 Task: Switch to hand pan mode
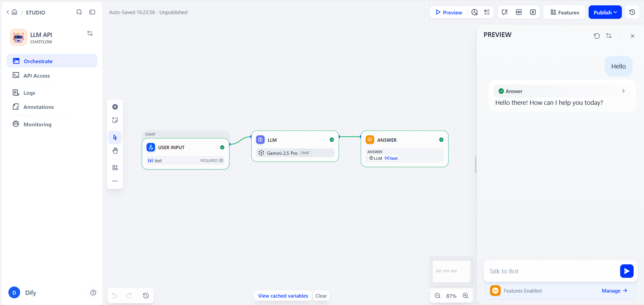coord(115,151)
